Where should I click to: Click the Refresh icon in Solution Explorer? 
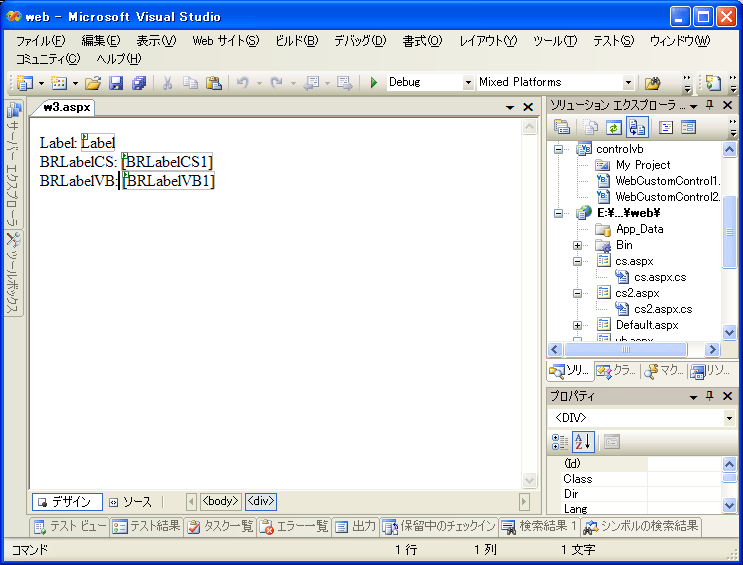click(x=614, y=127)
